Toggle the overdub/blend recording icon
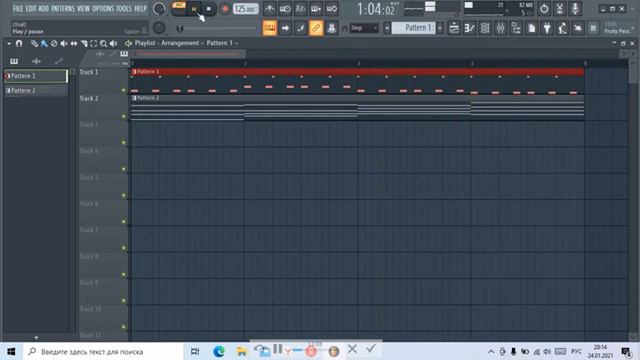This screenshot has height=360, width=640. click(316, 9)
